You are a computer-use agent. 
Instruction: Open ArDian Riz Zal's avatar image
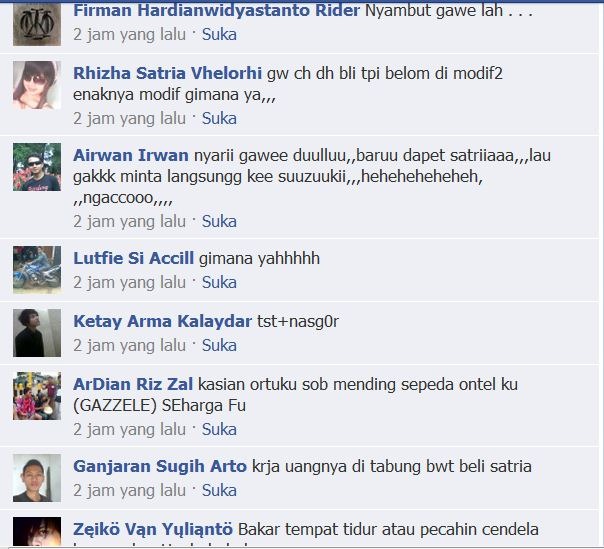[37, 396]
